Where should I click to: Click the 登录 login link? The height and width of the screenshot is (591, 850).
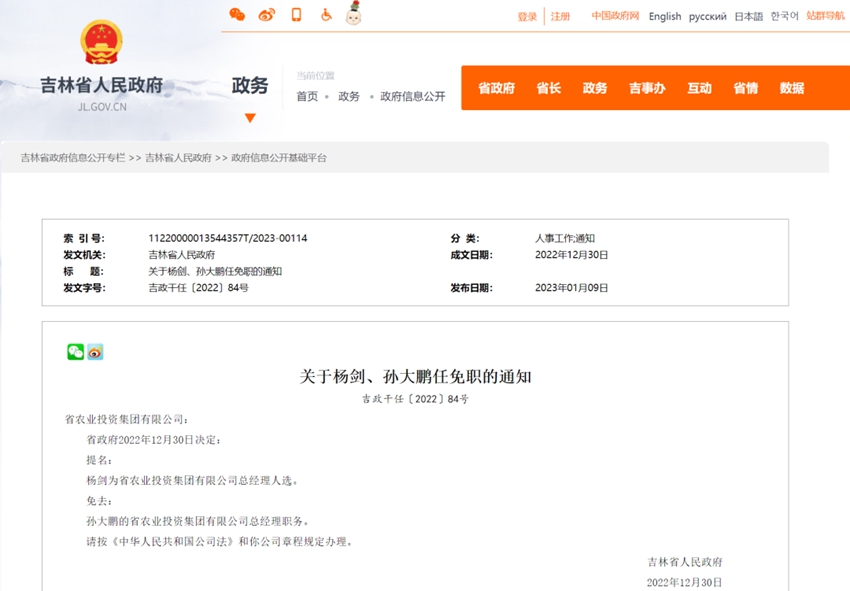527,17
